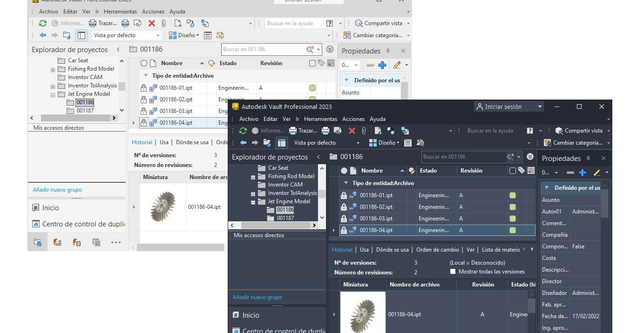
Task: Open the Acciones menu in the light window
Action: pos(153,12)
